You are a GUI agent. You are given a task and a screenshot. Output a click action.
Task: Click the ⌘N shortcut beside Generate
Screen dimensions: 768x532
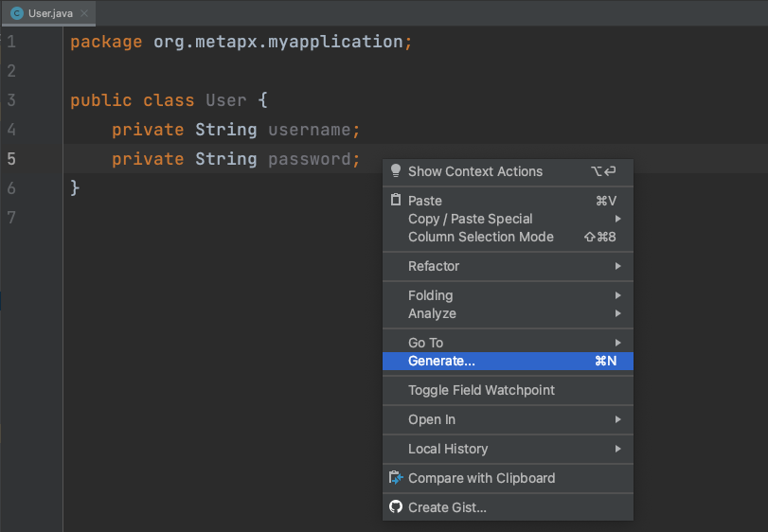(605, 361)
